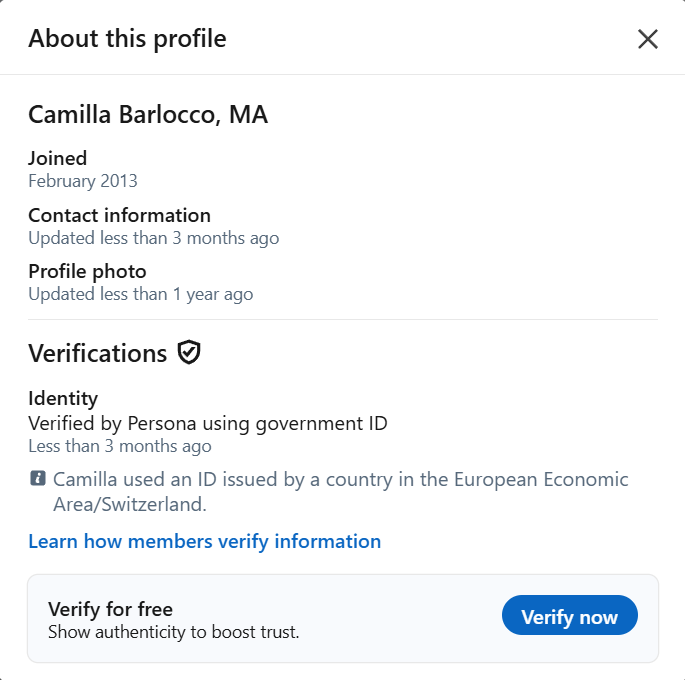Screen dimensions: 685x680
Task: Click the About this profile title
Action: point(128,39)
